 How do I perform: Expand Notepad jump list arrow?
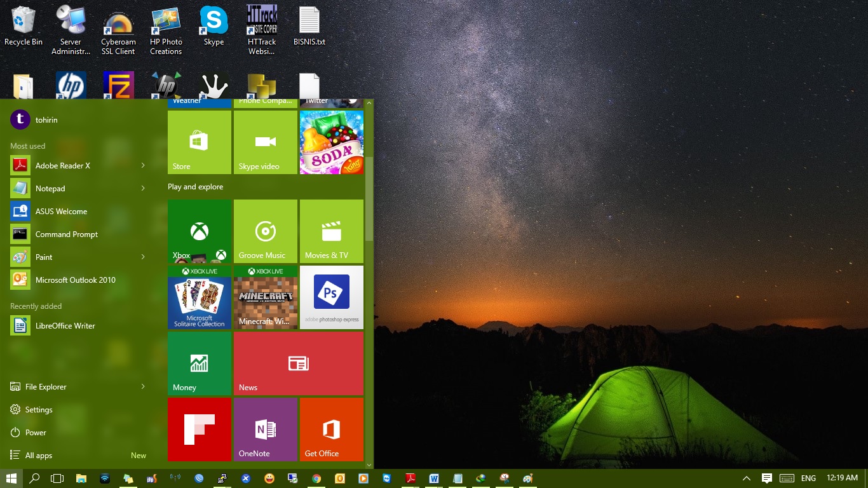point(143,189)
